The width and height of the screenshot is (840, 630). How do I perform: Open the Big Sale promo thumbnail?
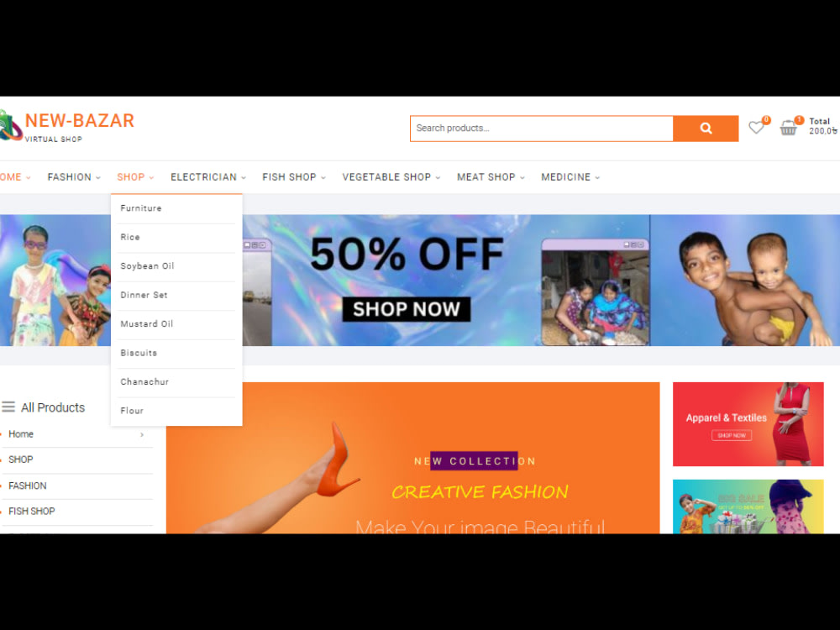(x=748, y=507)
